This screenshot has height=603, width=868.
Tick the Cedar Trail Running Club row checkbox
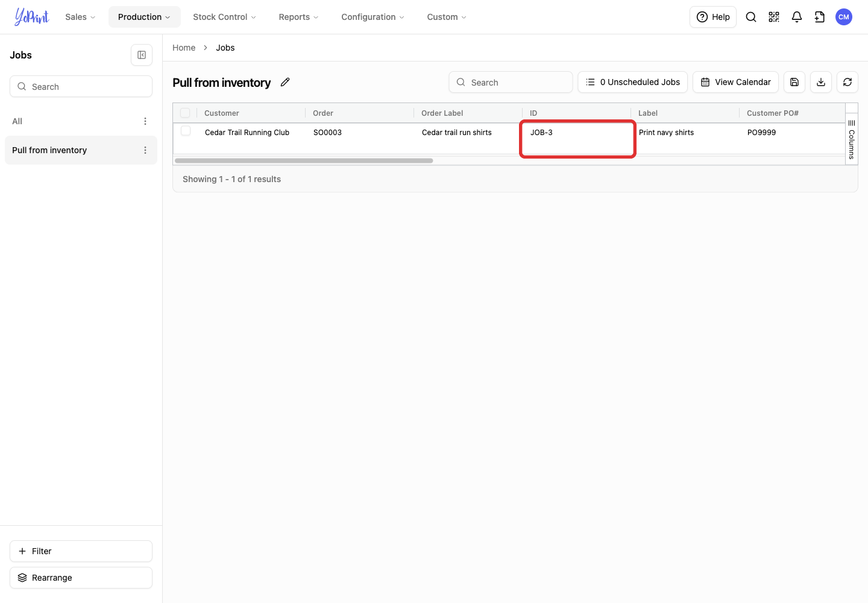(x=186, y=131)
